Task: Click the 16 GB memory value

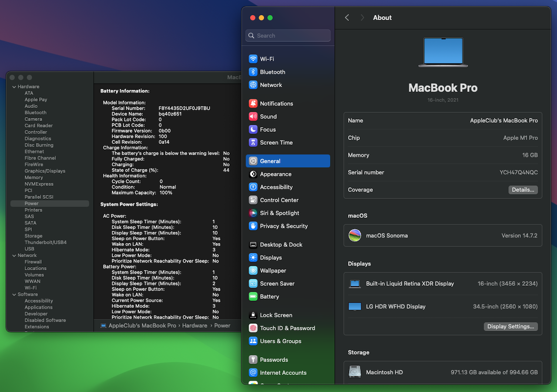Action: (530, 155)
